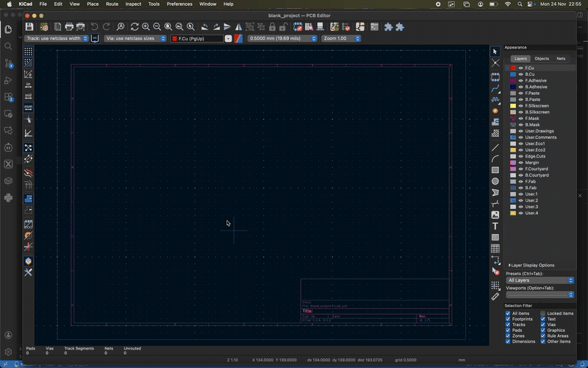The height and width of the screenshot is (368, 588).
Task: Choose the Add Text tool
Action: [495, 226]
